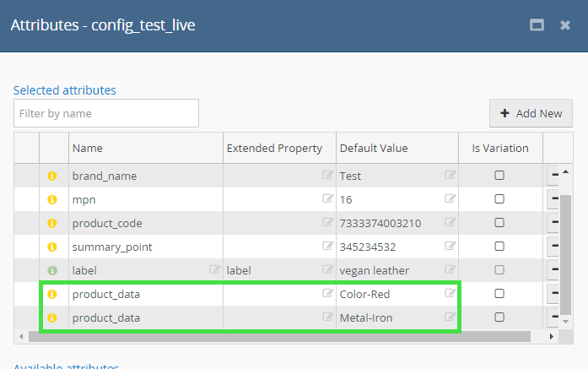Edit default value Color-Red

(450, 294)
